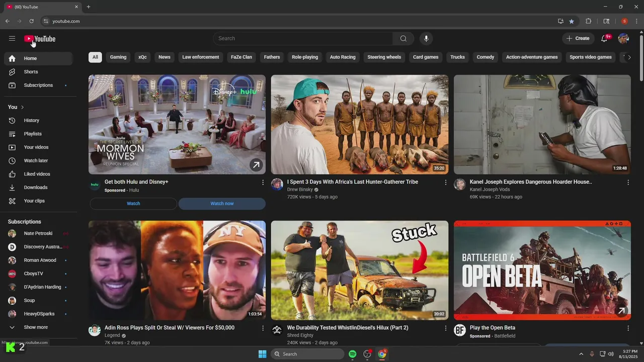
Task: Click Watch button on Hulu ad
Action: 133,204
